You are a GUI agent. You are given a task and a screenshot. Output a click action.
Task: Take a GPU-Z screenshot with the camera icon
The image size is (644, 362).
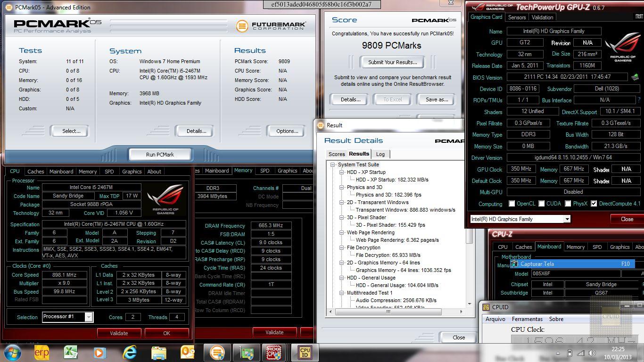pos(639,17)
